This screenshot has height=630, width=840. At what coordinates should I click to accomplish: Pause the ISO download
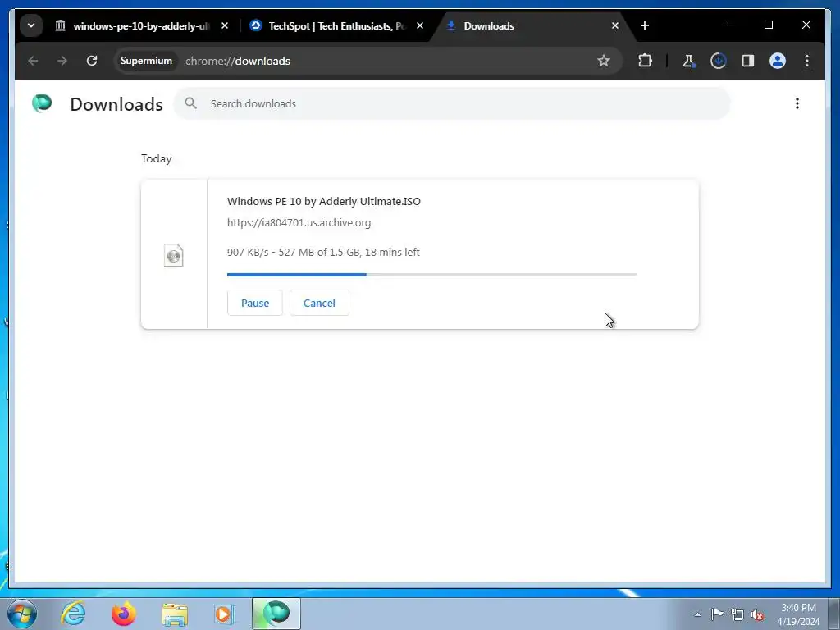tap(255, 303)
